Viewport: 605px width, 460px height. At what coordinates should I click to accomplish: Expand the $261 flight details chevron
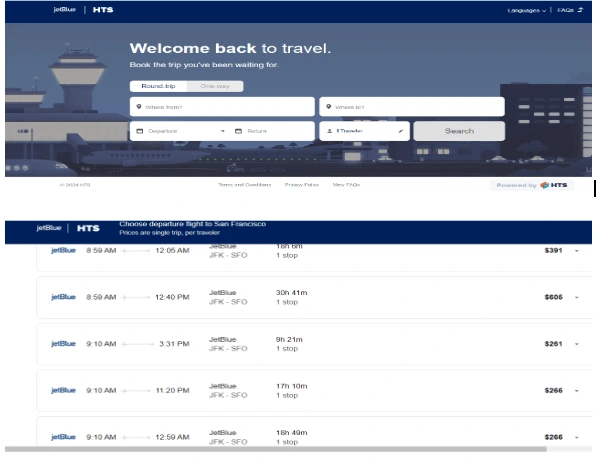(577, 344)
